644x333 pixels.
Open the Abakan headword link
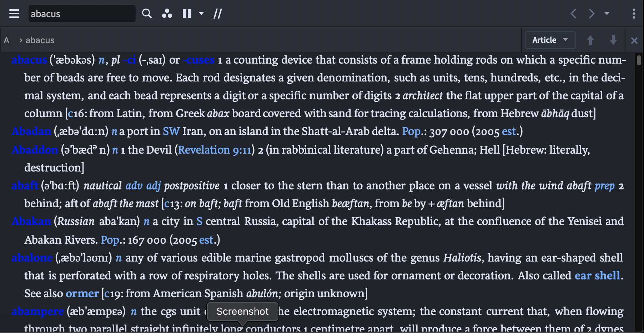click(31, 221)
